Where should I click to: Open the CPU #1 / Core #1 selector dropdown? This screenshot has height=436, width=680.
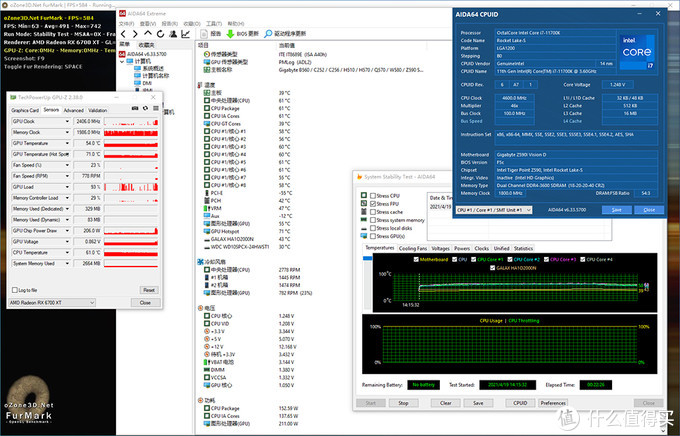pos(494,210)
